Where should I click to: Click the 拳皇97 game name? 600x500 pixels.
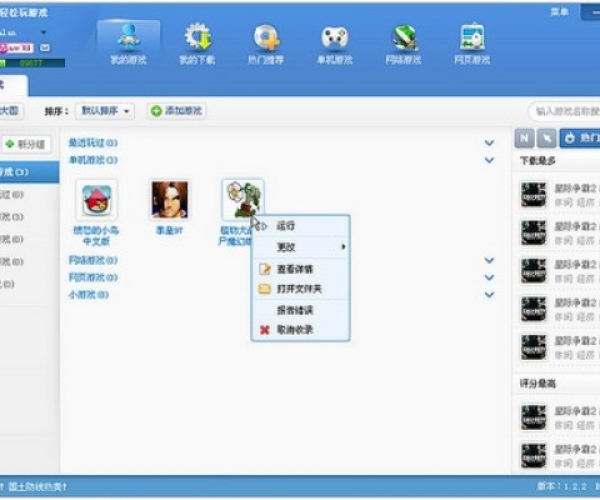tap(170, 231)
